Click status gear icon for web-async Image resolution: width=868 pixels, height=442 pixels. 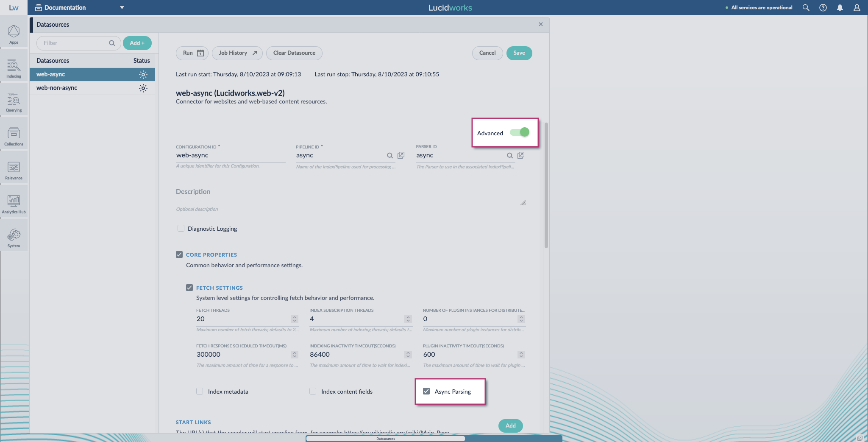pos(143,75)
